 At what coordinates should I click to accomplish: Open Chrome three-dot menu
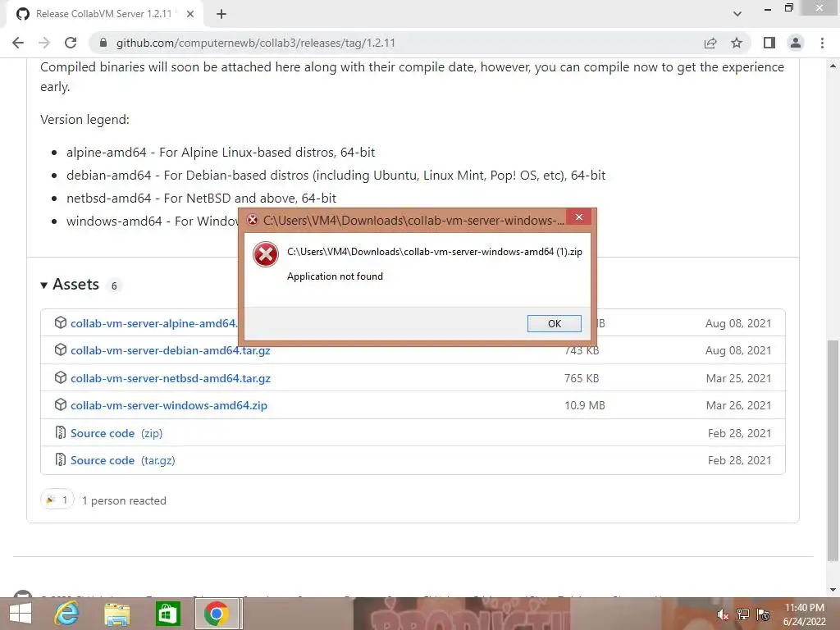point(822,43)
